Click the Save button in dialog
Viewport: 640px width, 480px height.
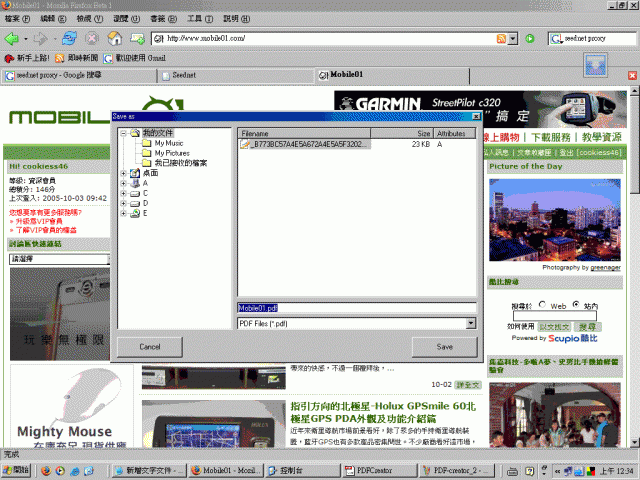point(444,347)
